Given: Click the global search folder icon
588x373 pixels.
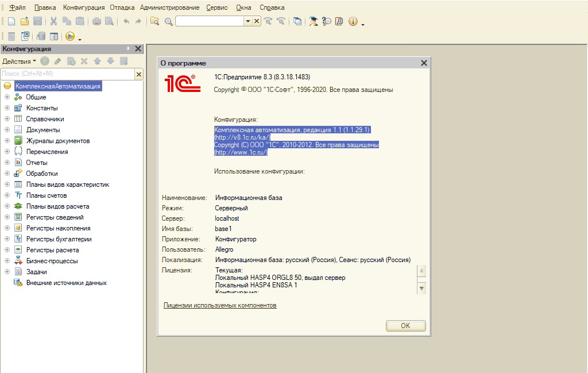Looking at the screenshot, I should tap(154, 21).
